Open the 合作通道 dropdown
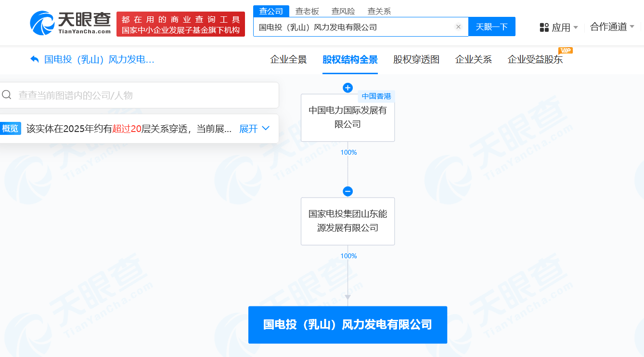Screen dimensions: 644x357 coord(612,27)
